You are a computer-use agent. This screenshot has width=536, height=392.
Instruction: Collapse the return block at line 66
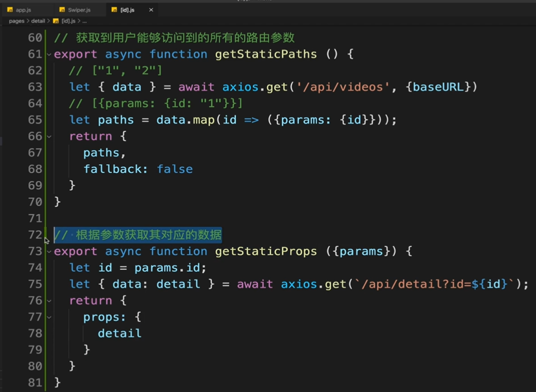[x=49, y=136]
